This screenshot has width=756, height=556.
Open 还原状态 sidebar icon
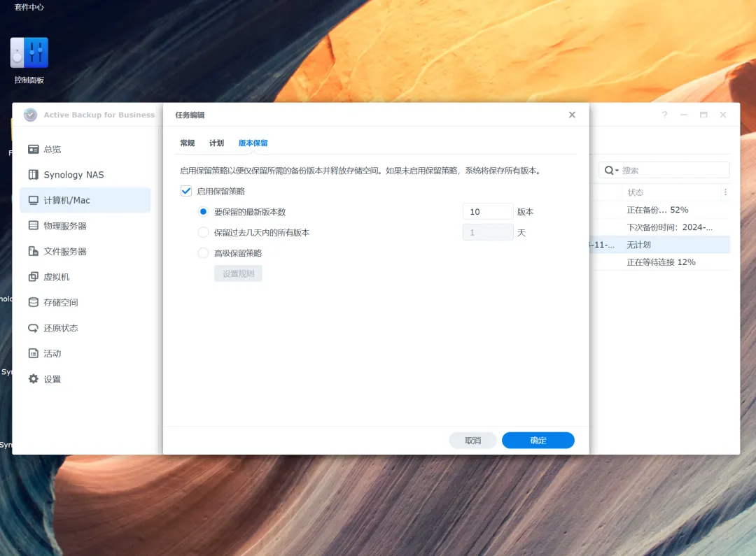(34, 327)
